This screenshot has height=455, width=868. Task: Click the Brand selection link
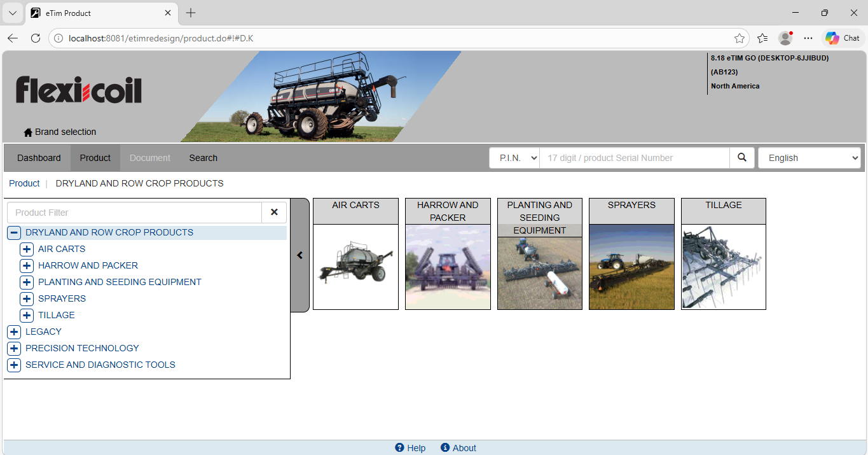pyautogui.click(x=65, y=132)
